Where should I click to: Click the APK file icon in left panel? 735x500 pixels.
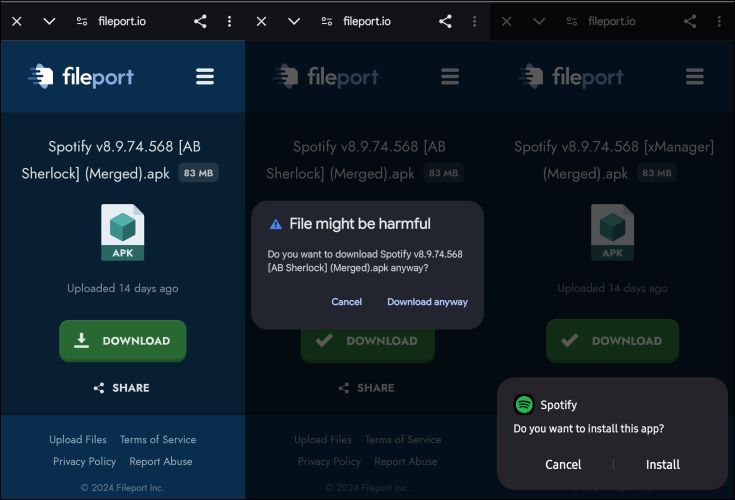pyautogui.click(x=123, y=232)
